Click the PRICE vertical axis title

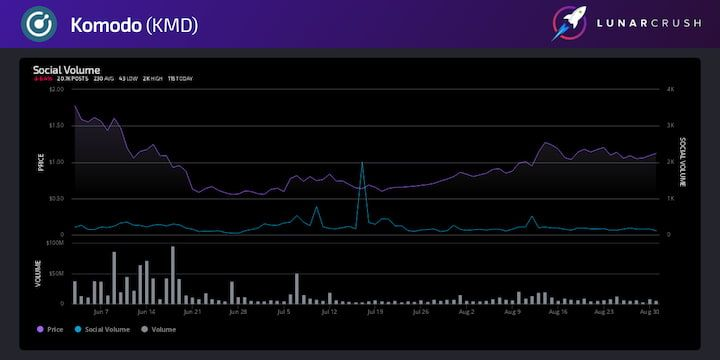[40, 162]
